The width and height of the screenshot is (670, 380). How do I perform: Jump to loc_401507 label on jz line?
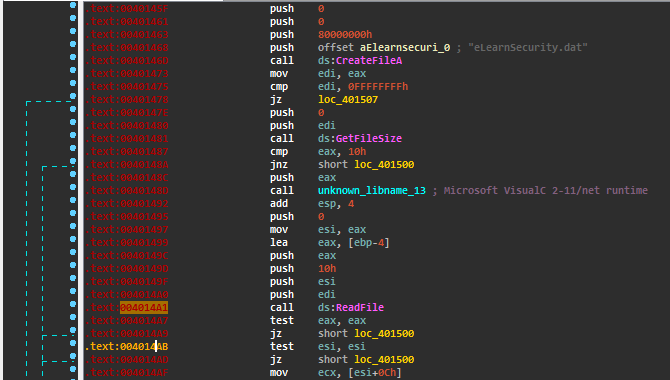coord(348,100)
